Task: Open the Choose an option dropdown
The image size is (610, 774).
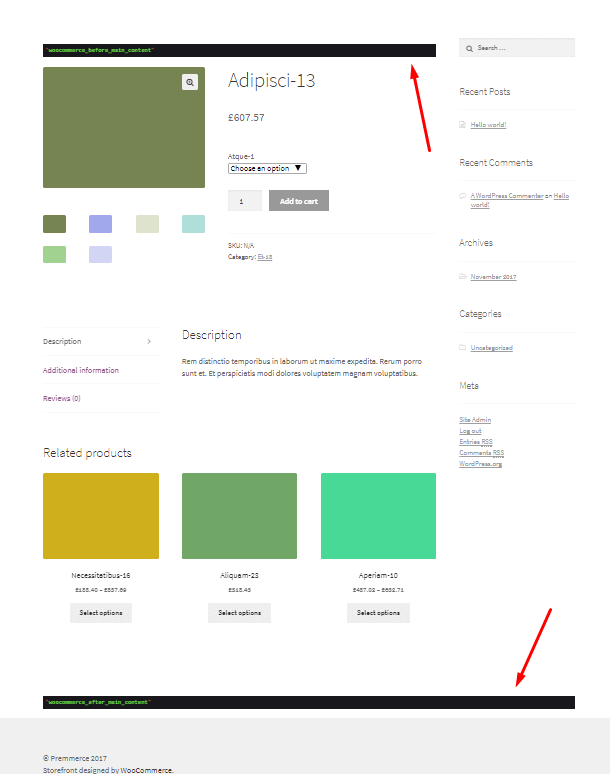Action: click(267, 168)
